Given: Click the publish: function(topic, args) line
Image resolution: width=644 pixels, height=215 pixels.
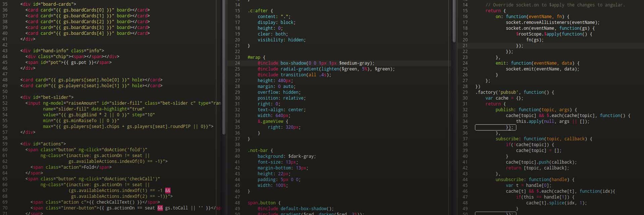Looking at the screenshot, I should (x=536, y=110).
